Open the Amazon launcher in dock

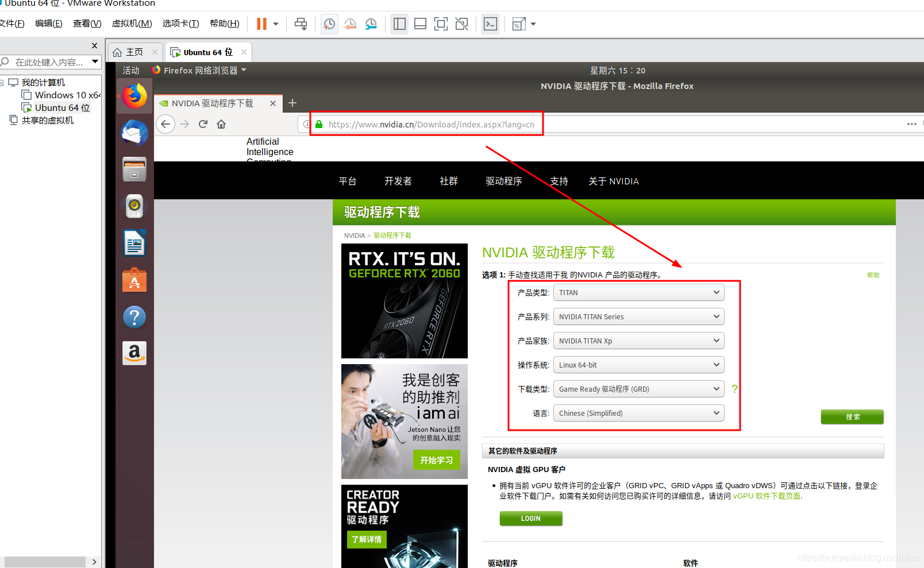pos(134,353)
